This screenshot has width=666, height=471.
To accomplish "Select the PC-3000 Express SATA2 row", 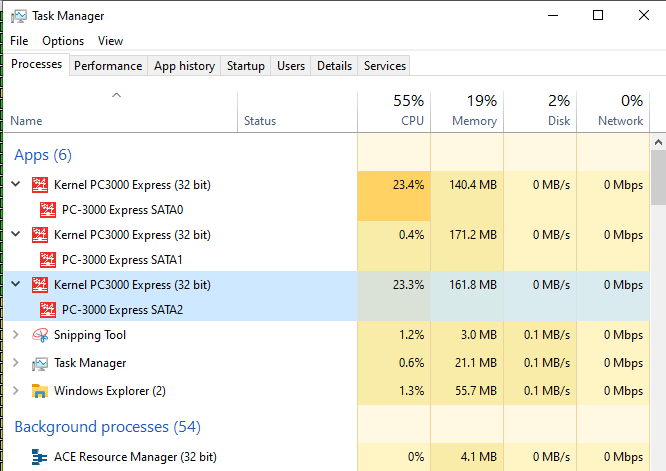I will click(327, 310).
